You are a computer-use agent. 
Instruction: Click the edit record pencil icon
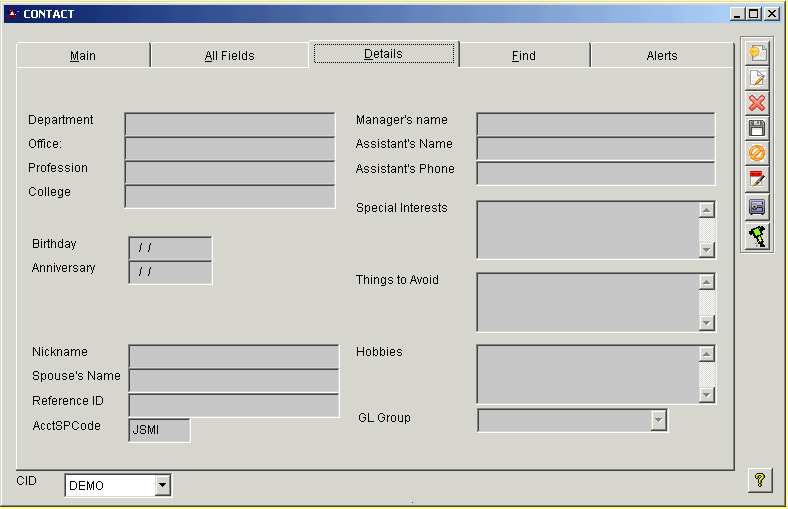pyautogui.click(x=757, y=78)
